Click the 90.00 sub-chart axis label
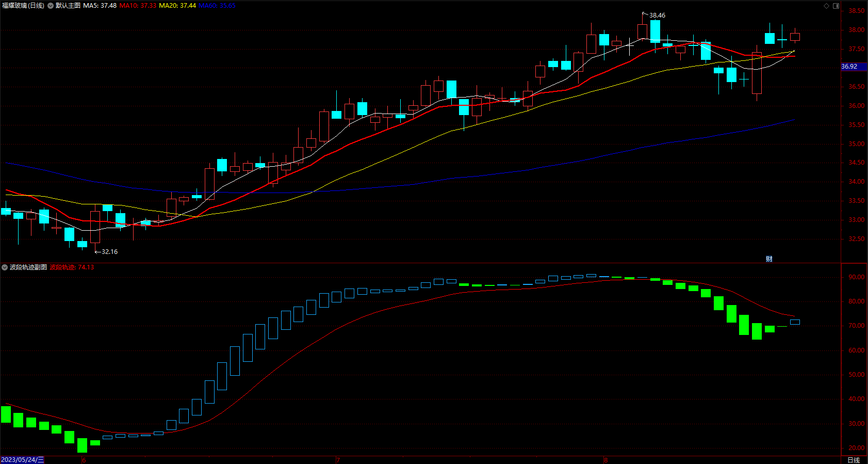Viewport: 868px width, 464px height. pyautogui.click(x=857, y=277)
